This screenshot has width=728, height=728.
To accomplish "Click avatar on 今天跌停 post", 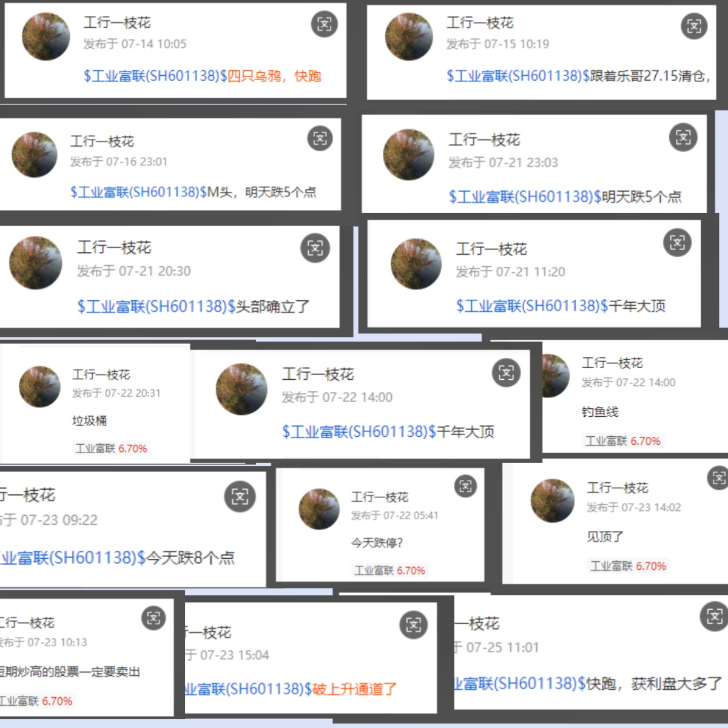I will tap(319, 509).
